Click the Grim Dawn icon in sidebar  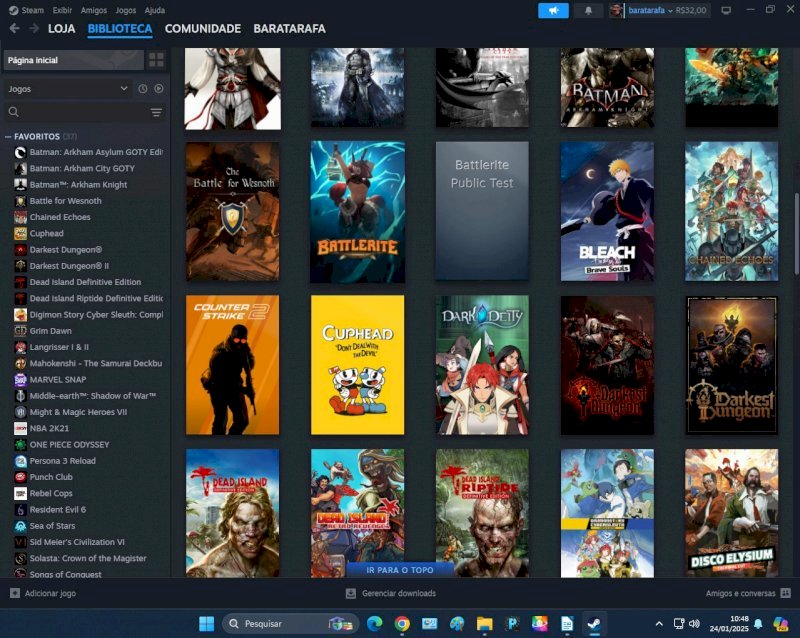point(20,331)
